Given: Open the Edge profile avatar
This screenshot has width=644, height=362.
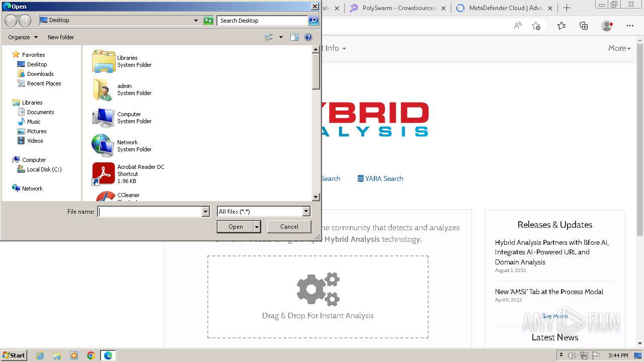Looking at the screenshot, I should pos(607,26).
